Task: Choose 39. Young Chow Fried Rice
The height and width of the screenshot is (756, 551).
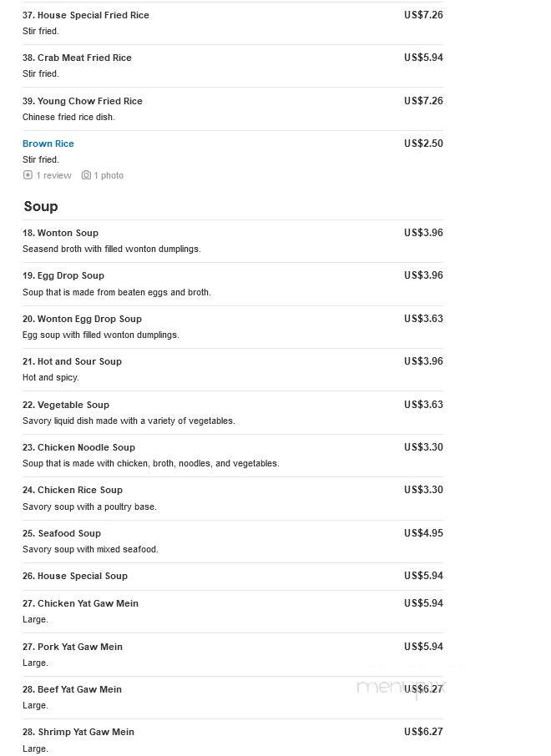Action: click(83, 101)
